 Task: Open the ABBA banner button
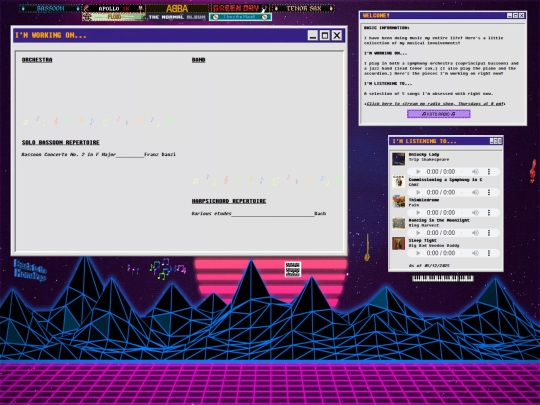click(x=177, y=8)
